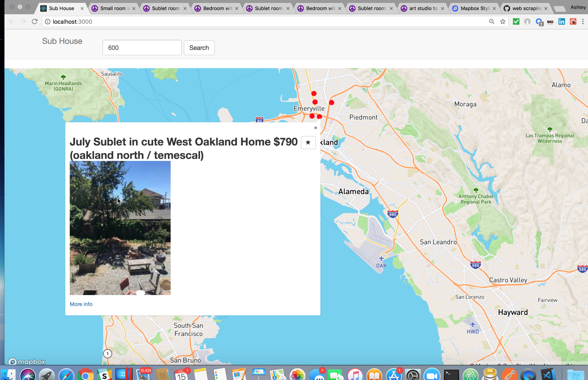
Task: Open Safari from the dock
Action: click(66, 375)
